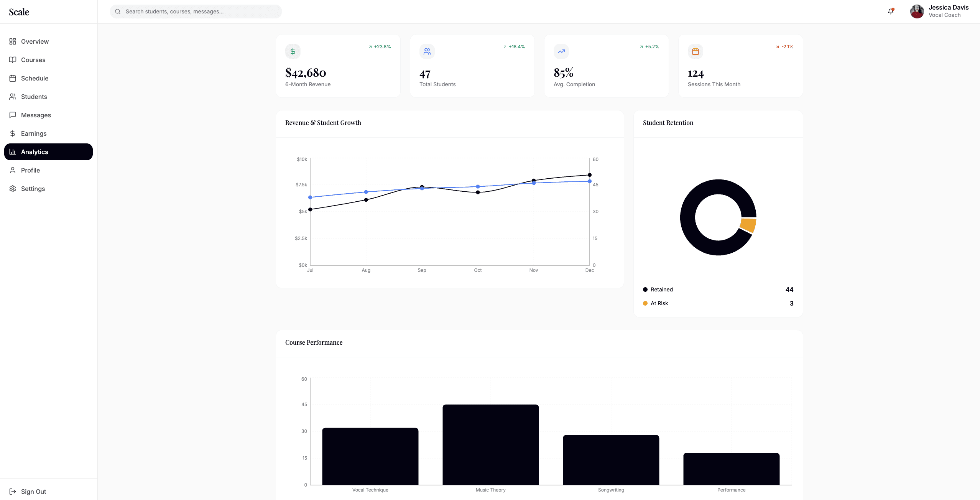Click the Sessions This Month calendar icon
980x500 pixels.
click(x=695, y=51)
